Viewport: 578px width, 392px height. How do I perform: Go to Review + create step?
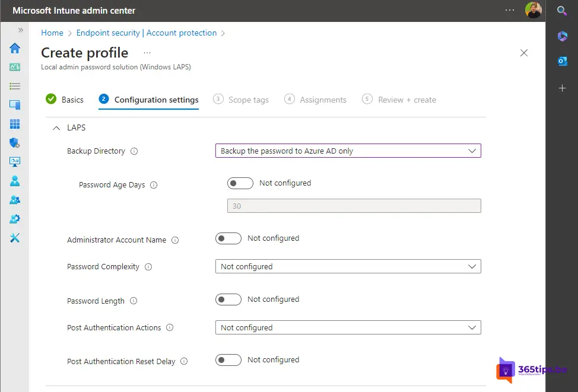tap(399, 100)
